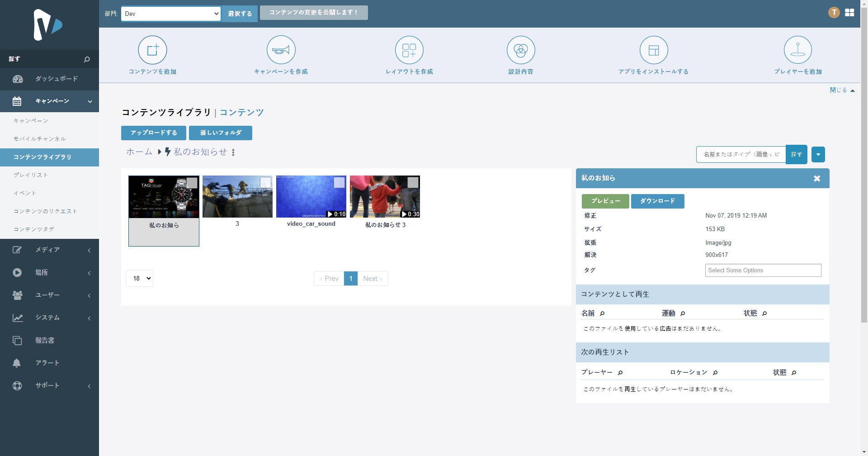This screenshot has height=456, width=868.
Task: Click the search icon in sidebar
Action: [87, 59]
